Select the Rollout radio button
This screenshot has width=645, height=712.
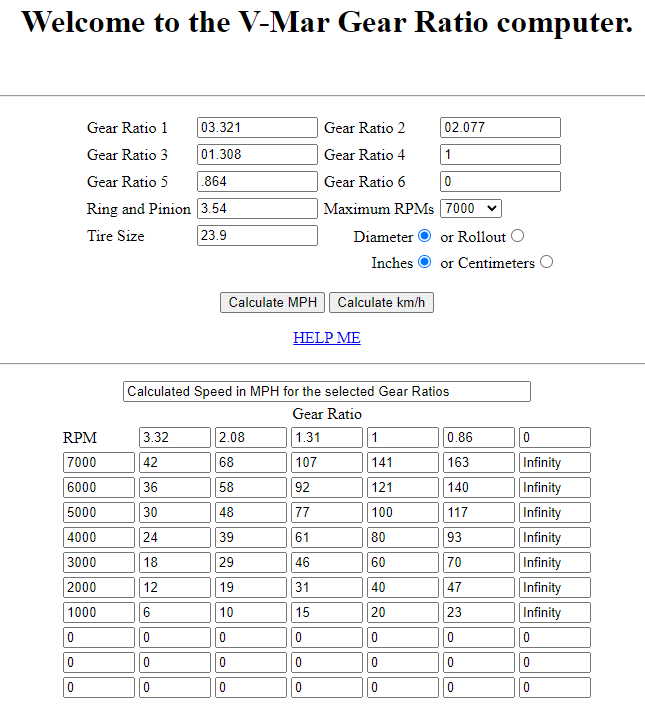(517, 236)
